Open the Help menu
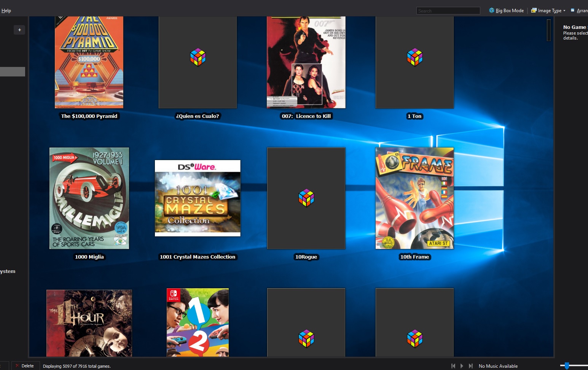The image size is (588, 370). [x=6, y=11]
